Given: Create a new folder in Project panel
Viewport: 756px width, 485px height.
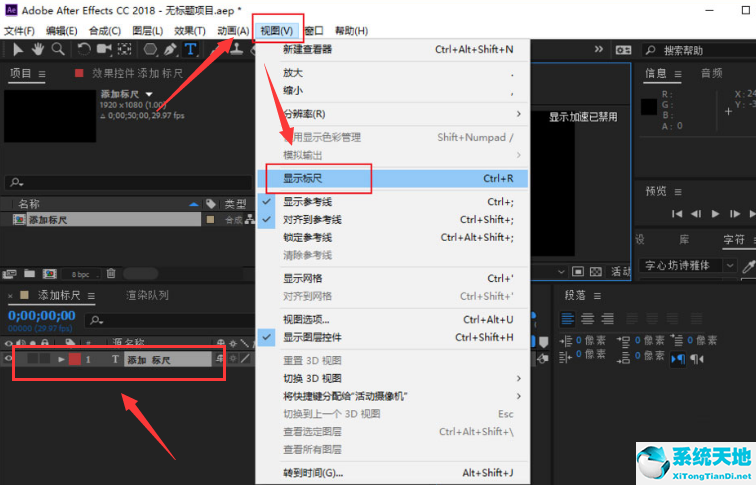Looking at the screenshot, I should tap(30, 273).
